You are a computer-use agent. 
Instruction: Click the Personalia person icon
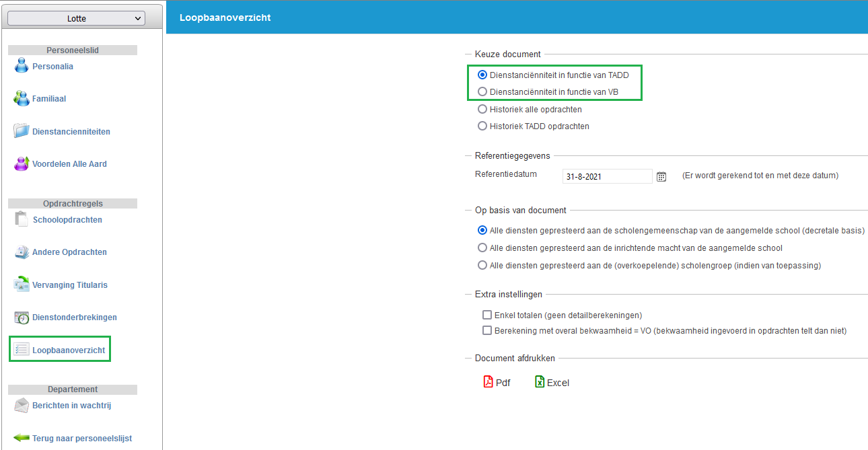click(x=22, y=66)
